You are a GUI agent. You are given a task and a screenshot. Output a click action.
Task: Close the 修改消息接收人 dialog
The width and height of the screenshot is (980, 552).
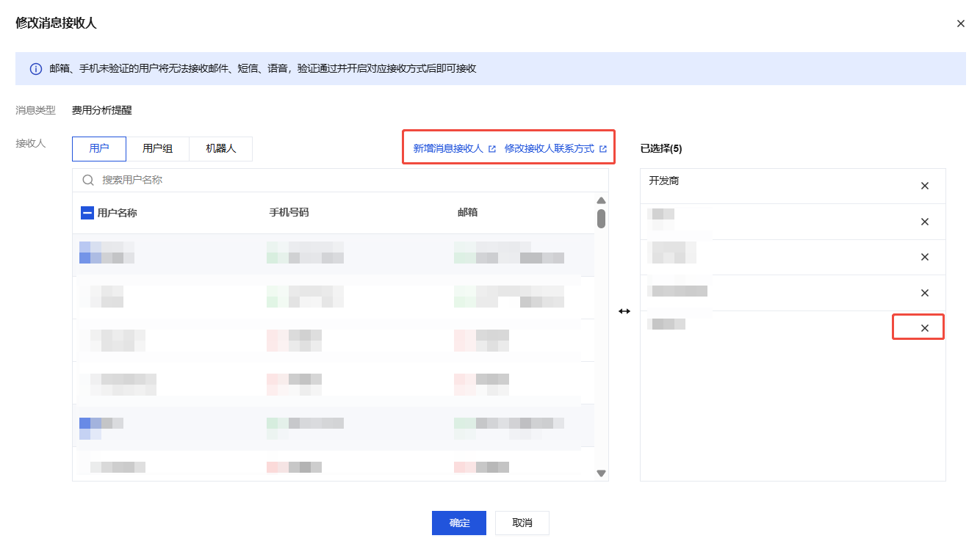960,23
